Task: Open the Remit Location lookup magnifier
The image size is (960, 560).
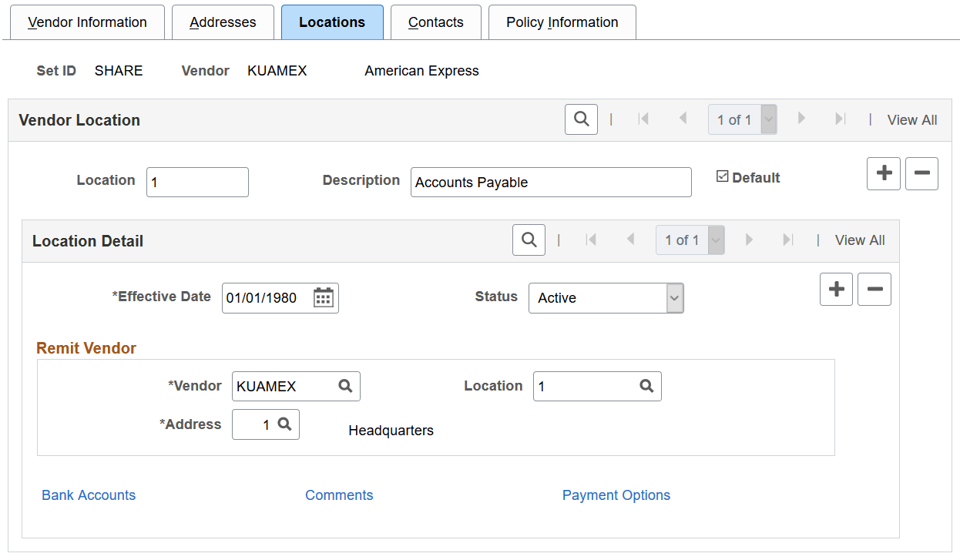Action: (x=646, y=386)
